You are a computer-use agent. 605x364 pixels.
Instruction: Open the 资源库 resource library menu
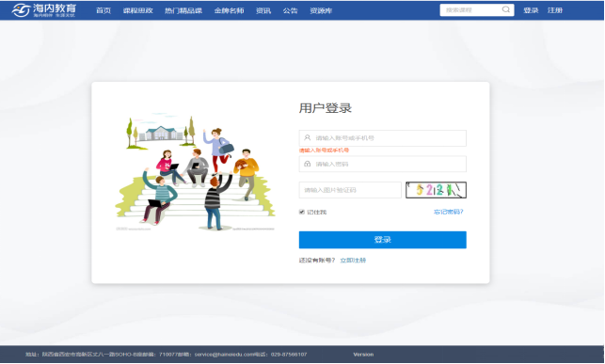coord(321,10)
